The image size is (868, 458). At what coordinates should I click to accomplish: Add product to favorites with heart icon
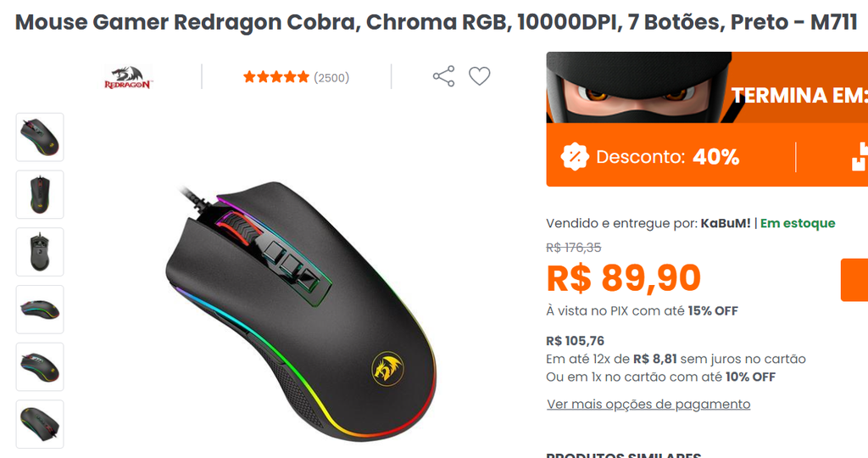[x=480, y=76]
